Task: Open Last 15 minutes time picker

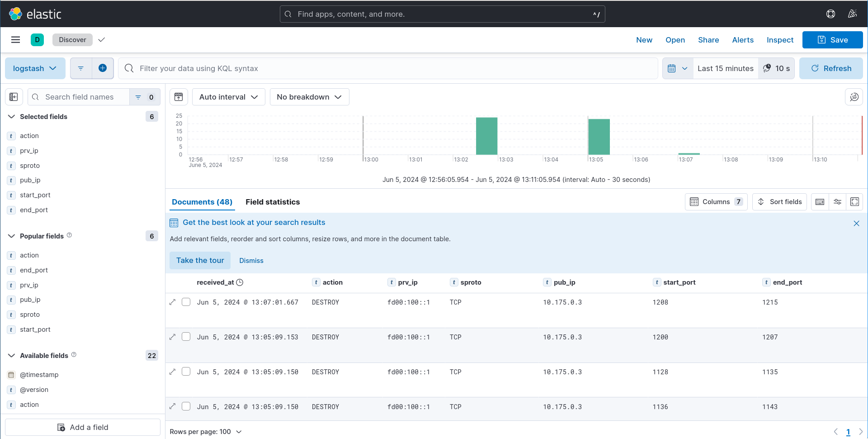Action: tap(726, 68)
